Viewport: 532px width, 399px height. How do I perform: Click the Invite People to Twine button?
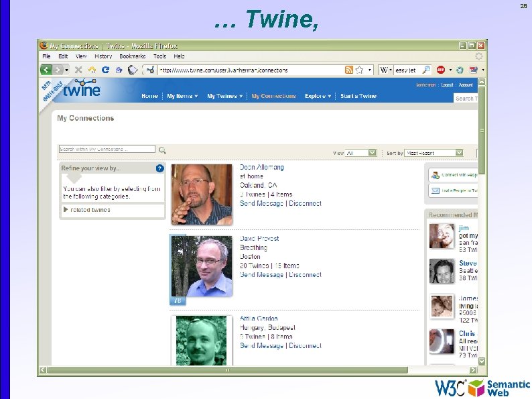point(454,191)
